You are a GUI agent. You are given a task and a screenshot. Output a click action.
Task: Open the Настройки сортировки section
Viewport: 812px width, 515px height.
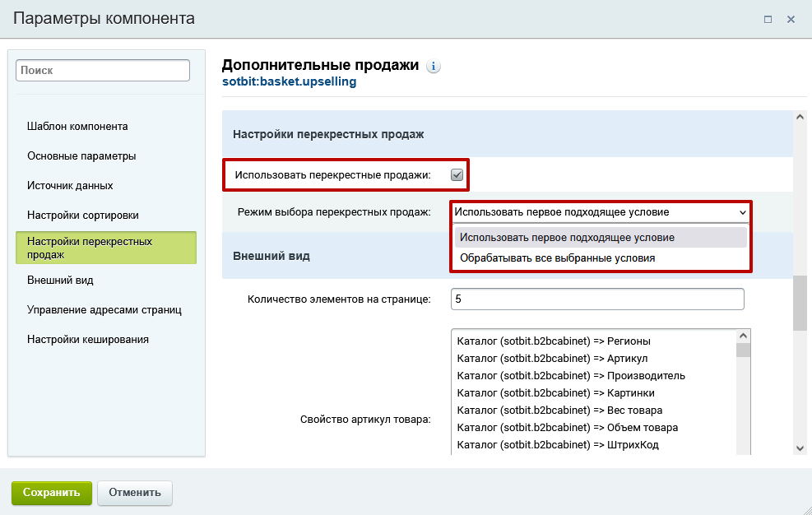click(81, 215)
